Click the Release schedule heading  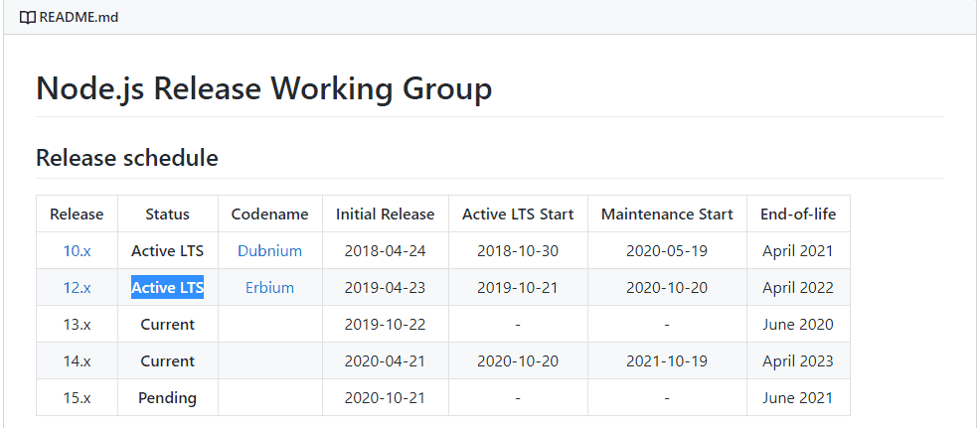click(x=126, y=157)
